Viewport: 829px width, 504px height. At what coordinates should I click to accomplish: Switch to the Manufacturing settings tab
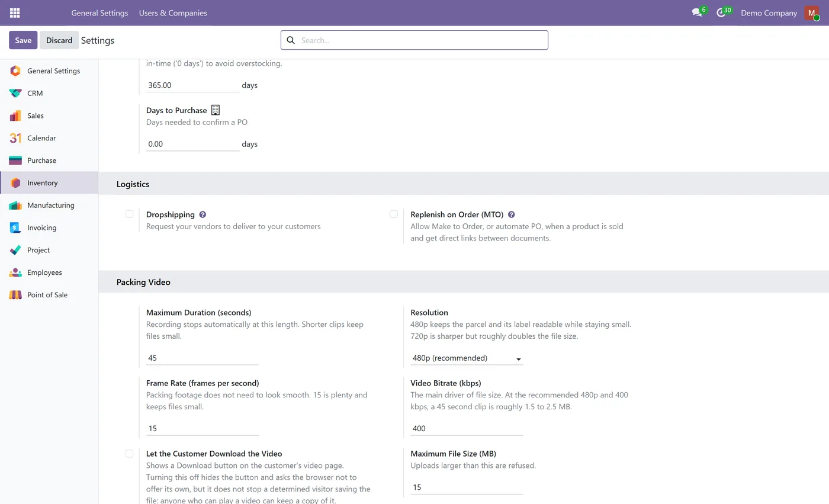click(49, 206)
